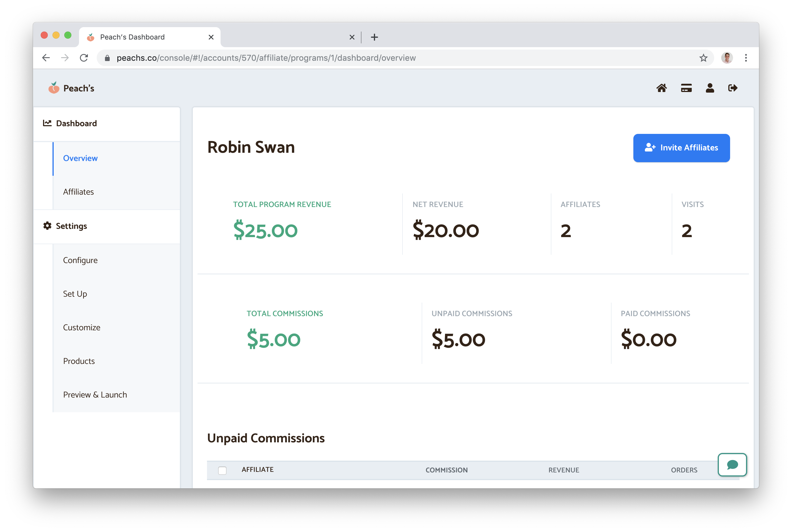Viewport: 792px width, 532px height.
Task: Bookmark page with the star icon
Action: pyautogui.click(x=704, y=58)
